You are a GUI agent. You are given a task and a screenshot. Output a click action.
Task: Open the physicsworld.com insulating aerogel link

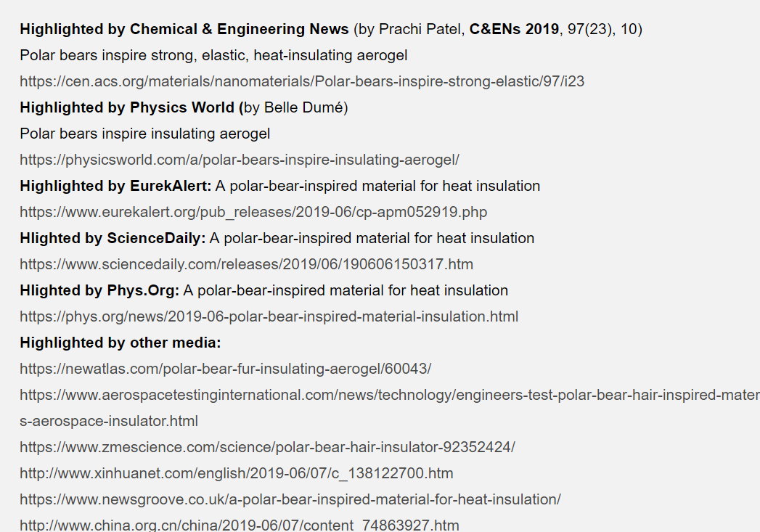[240, 160]
